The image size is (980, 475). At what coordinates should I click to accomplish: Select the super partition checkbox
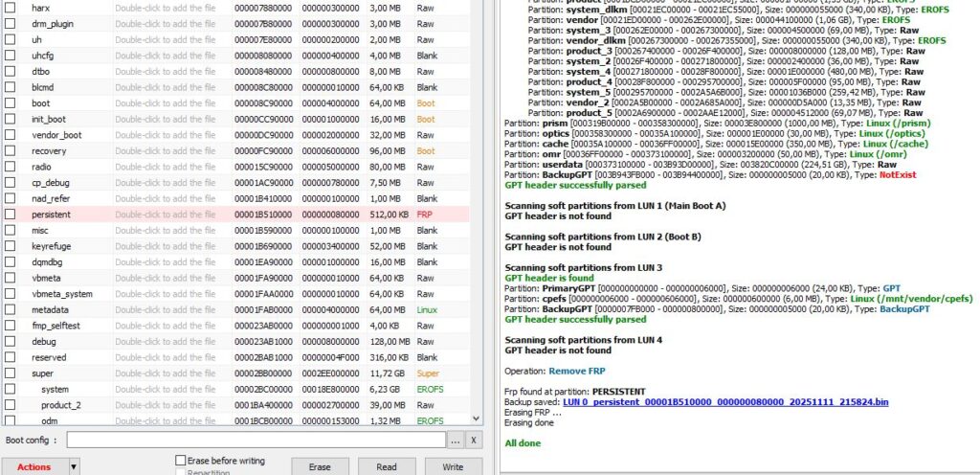tap(11, 373)
